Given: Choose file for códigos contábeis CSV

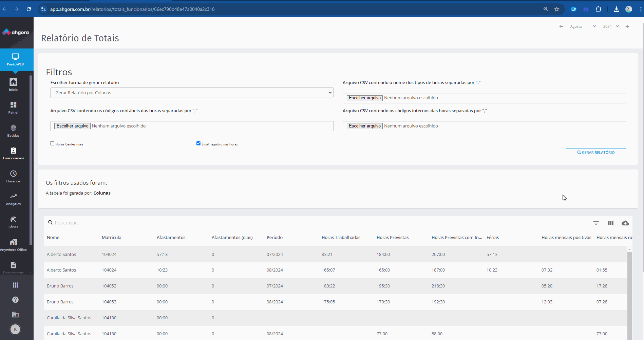Looking at the screenshot, I should click(72, 126).
